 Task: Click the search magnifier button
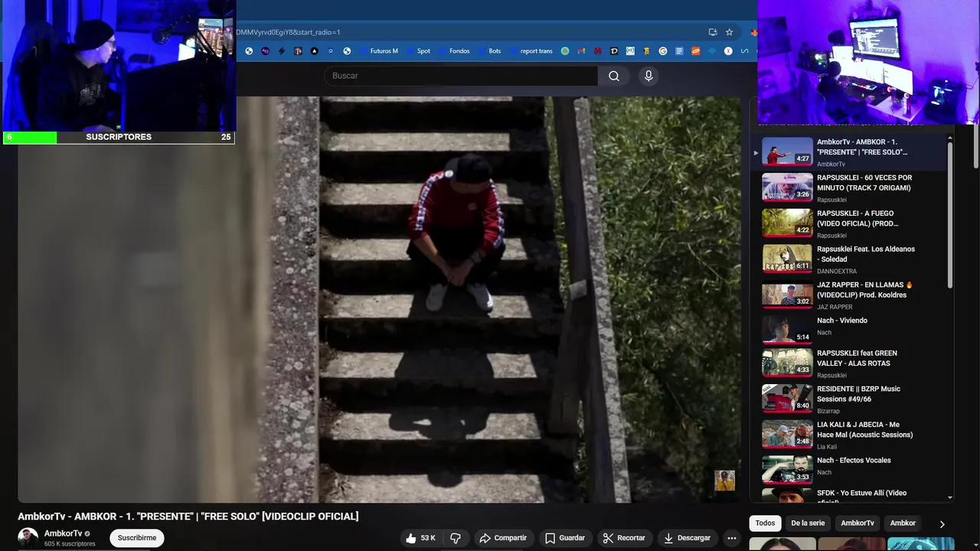coord(614,76)
